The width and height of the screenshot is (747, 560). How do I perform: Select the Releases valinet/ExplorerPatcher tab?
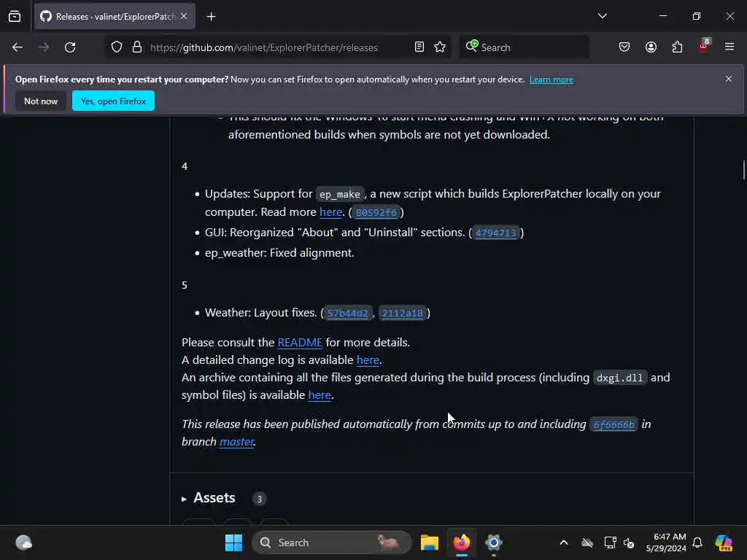[115, 17]
